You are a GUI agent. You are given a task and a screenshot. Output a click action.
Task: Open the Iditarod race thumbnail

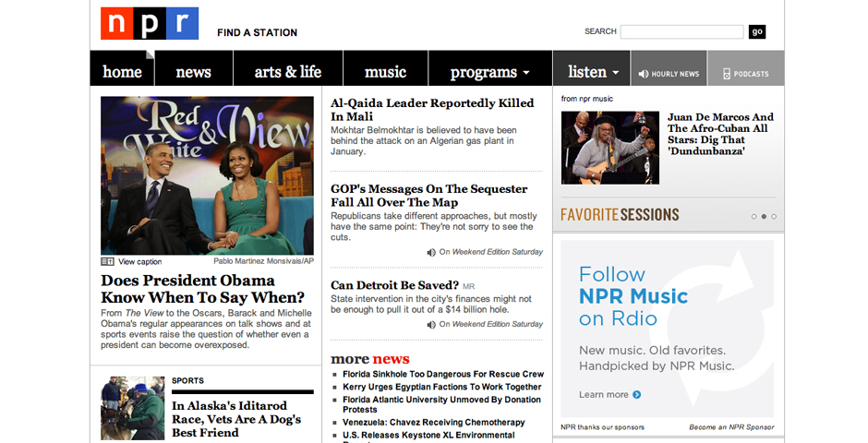tap(133, 408)
